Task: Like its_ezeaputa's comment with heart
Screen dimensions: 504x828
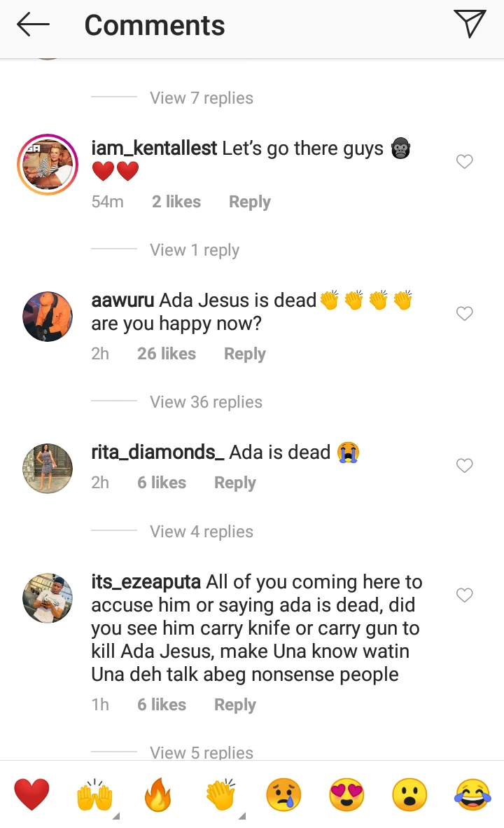Action: click(465, 595)
